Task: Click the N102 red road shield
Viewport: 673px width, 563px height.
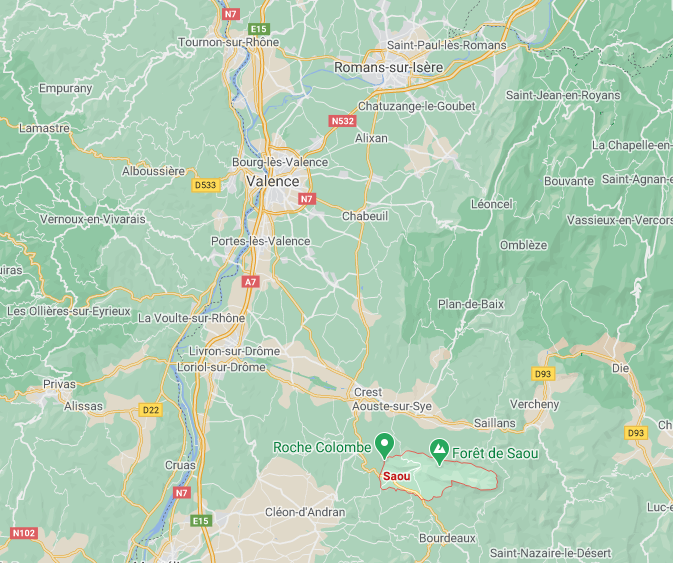Action: tap(24, 533)
